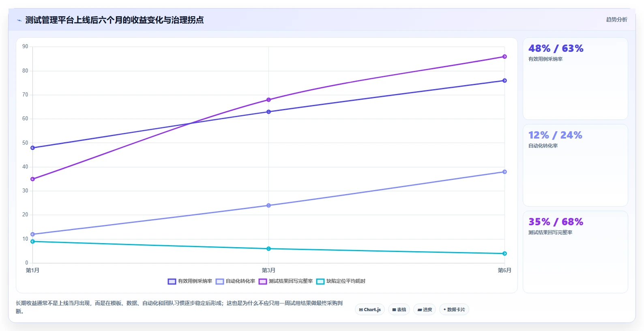Click the Chart.js chip
The height and width of the screenshot is (331, 644).
click(370, 310)
